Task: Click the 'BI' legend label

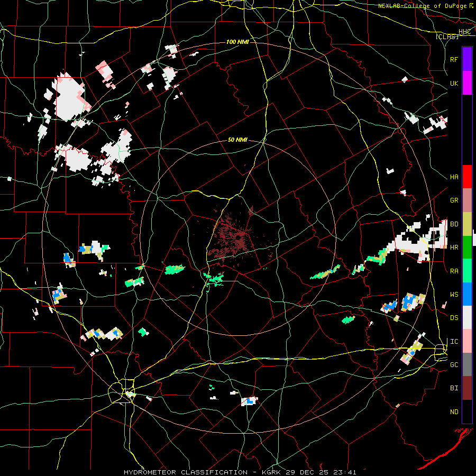Action: pos(454,388)
